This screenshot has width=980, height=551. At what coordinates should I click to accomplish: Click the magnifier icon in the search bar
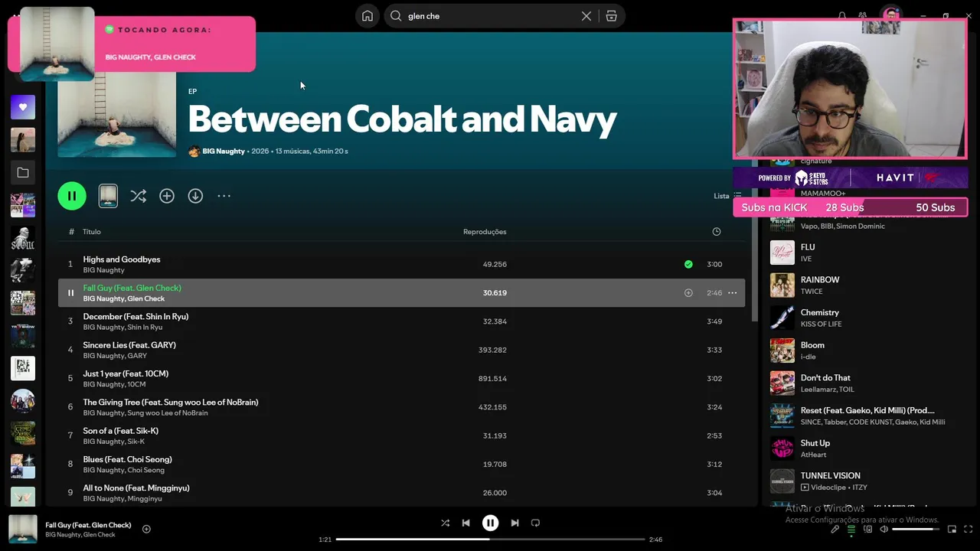396,16
